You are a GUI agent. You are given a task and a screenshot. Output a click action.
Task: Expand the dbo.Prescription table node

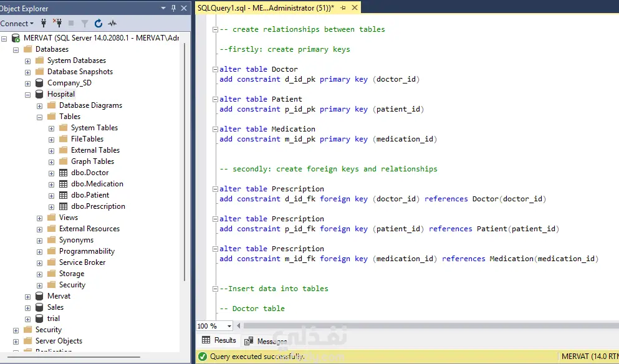pos(52,207)
